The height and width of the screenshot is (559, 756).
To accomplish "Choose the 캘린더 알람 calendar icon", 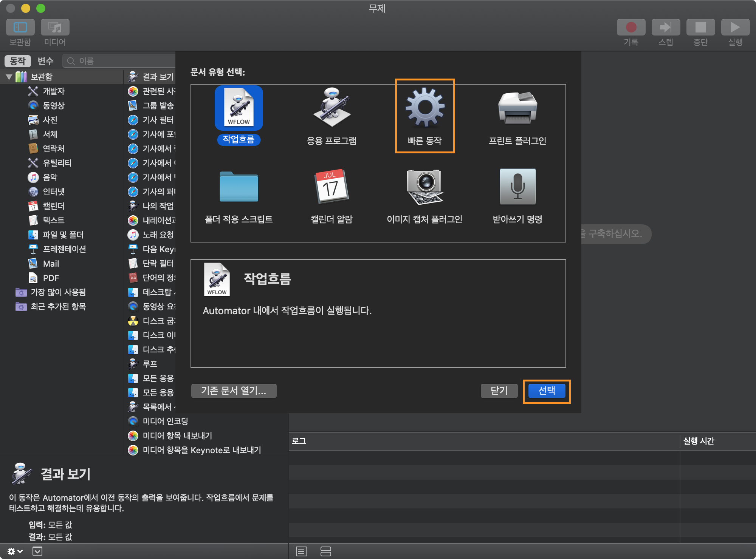I will (332, 187).
